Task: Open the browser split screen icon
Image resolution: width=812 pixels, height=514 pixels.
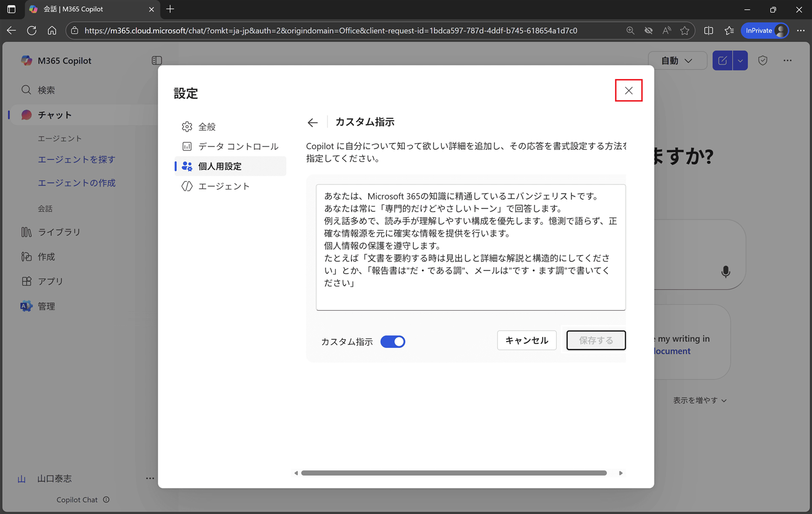Action: 709,31
